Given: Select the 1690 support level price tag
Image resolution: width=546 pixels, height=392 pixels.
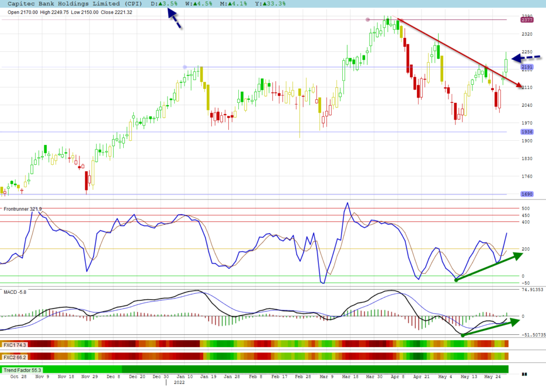Looking at the screenshot, I should point(527,194).
